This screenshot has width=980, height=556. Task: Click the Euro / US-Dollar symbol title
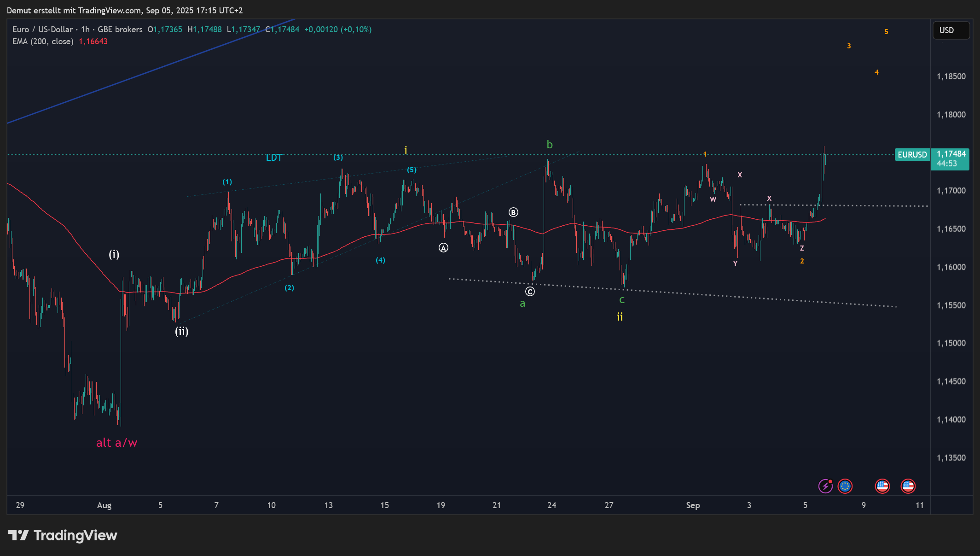(42, 29)
